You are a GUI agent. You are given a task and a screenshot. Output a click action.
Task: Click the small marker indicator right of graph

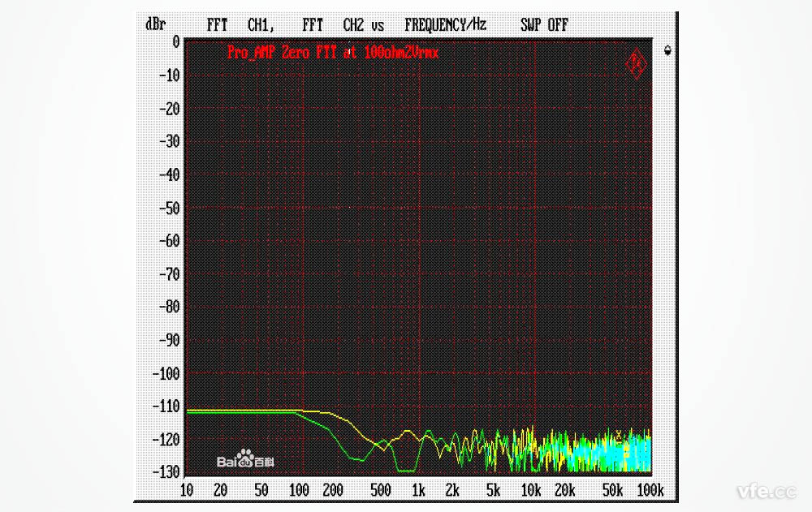[667, 50]
